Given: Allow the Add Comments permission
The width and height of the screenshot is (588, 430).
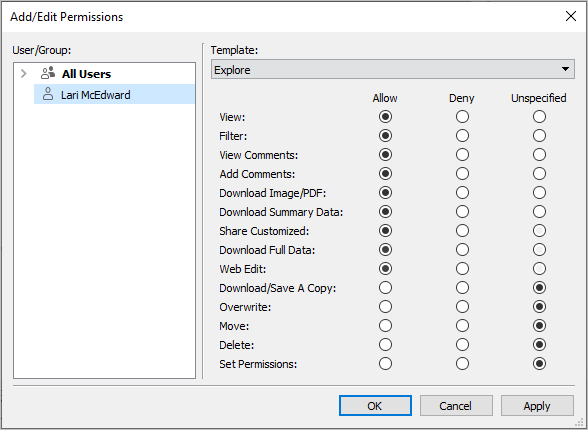Looking at the screenshot, I should click(x=385, y=174).
